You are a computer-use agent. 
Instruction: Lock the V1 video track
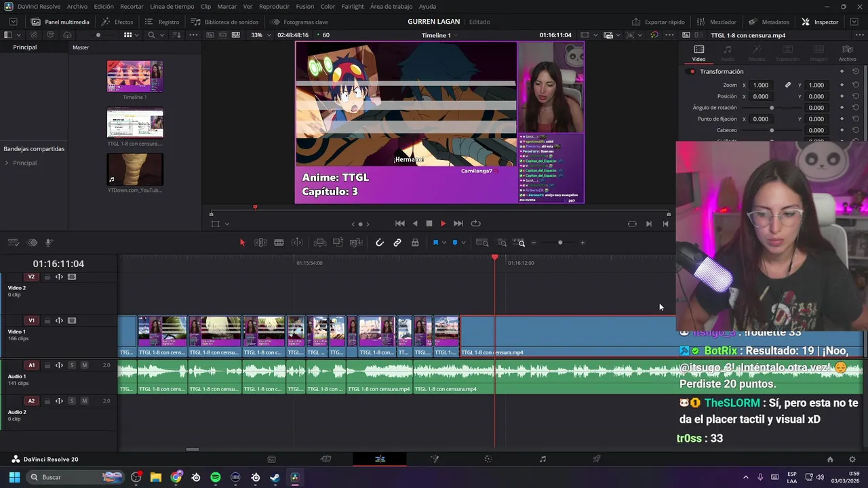[x=47, y=321]
